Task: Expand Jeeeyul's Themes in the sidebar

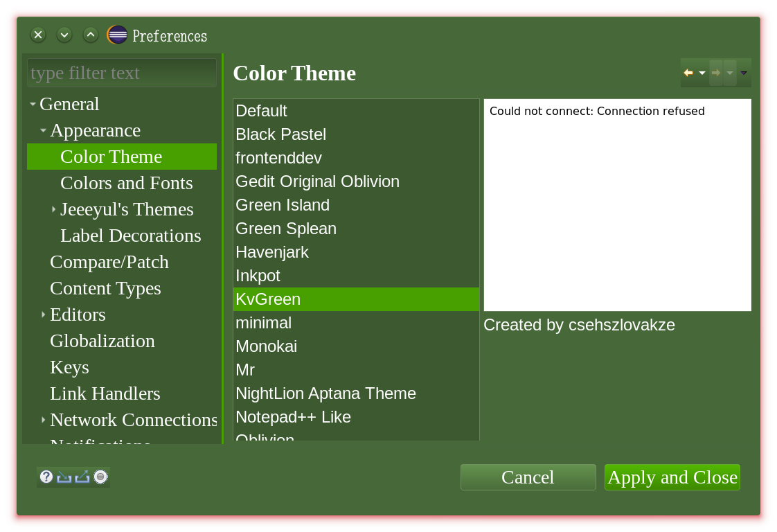Action: click(x=53, y=209)
